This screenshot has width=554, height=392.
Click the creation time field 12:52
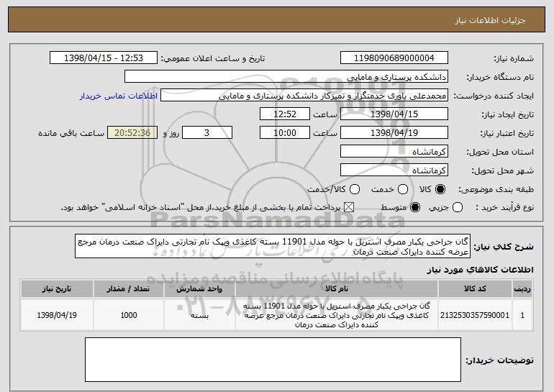pyautogui.click(x=285, y=114)
